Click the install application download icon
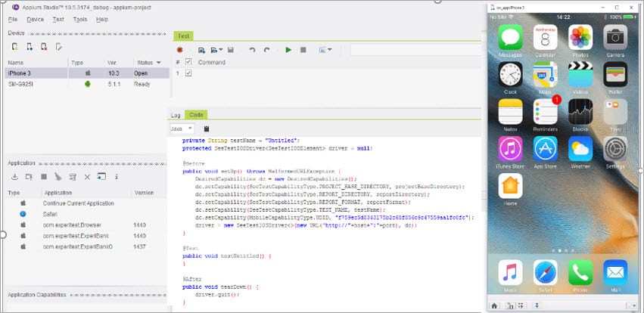Viewport: 644px width, 313px height. pyautogui.click(x=14, y=177)
